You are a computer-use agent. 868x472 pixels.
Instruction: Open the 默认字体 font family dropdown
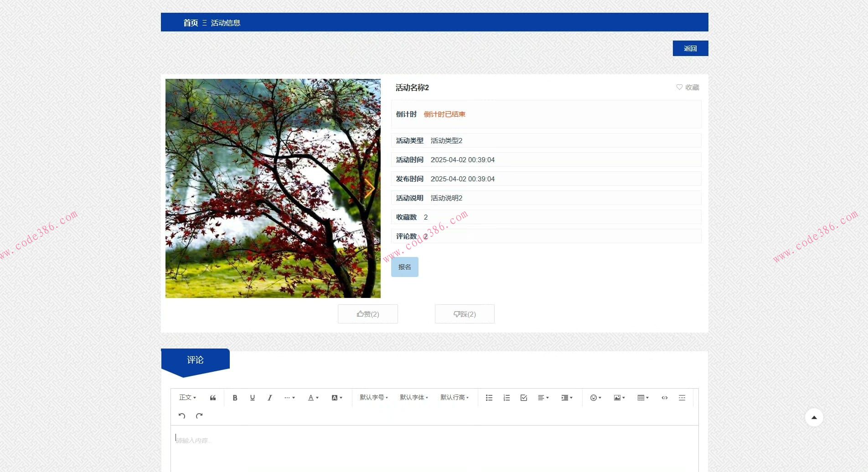(413, 398)
